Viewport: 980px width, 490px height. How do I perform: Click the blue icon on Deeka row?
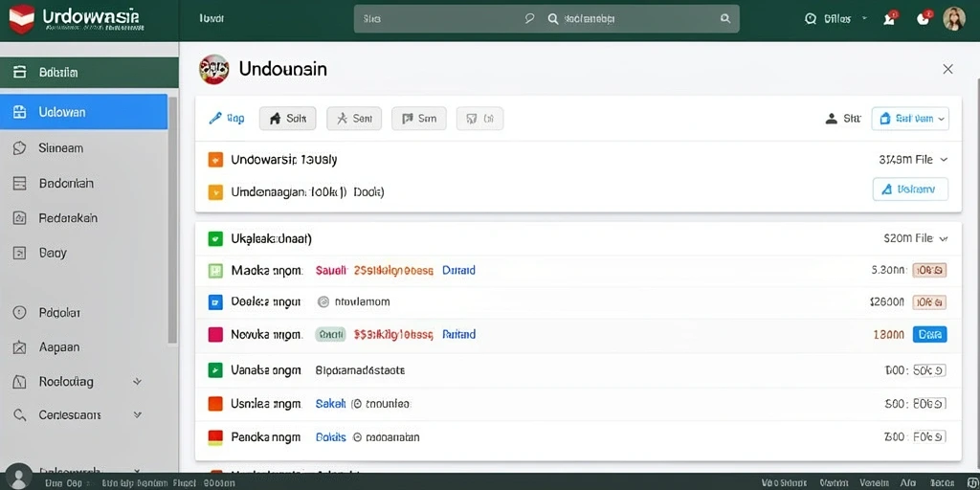215,302
